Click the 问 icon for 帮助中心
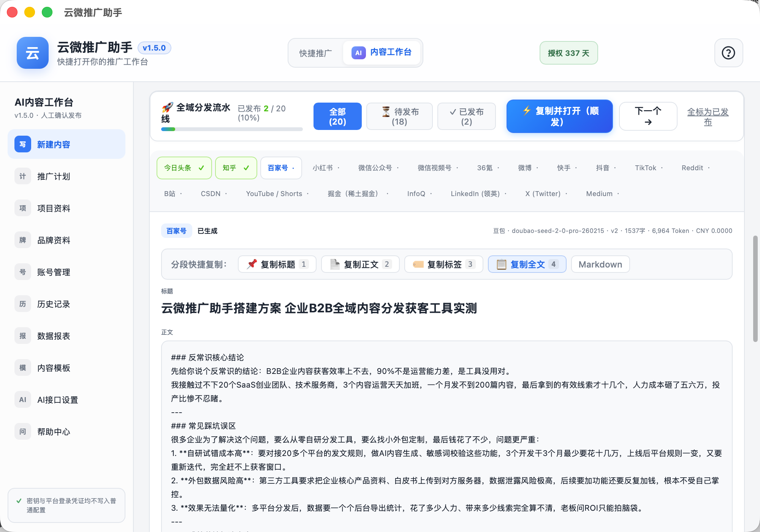Screen dimensions: 760x532 click(23, 432)
